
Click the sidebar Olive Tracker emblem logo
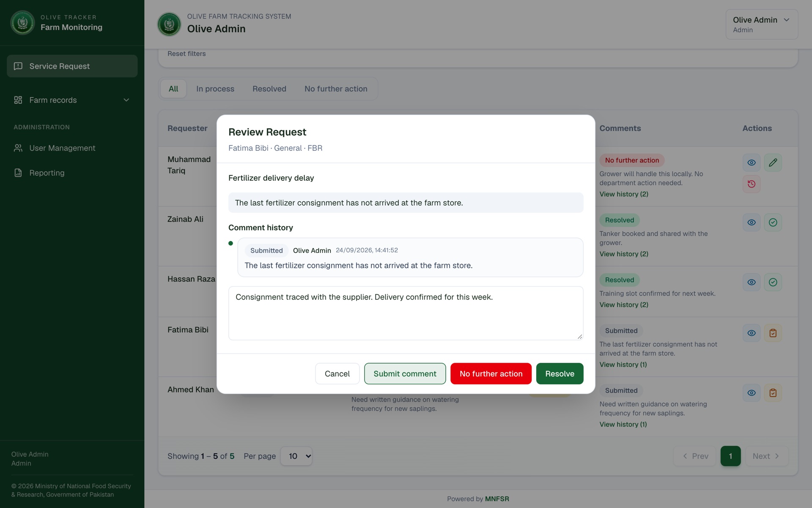point(22,22)
